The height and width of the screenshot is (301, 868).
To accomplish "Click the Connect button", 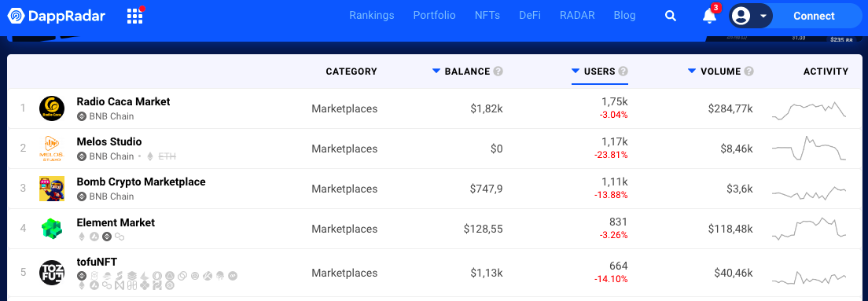I will pyautogui.click(x=814, y=16).
